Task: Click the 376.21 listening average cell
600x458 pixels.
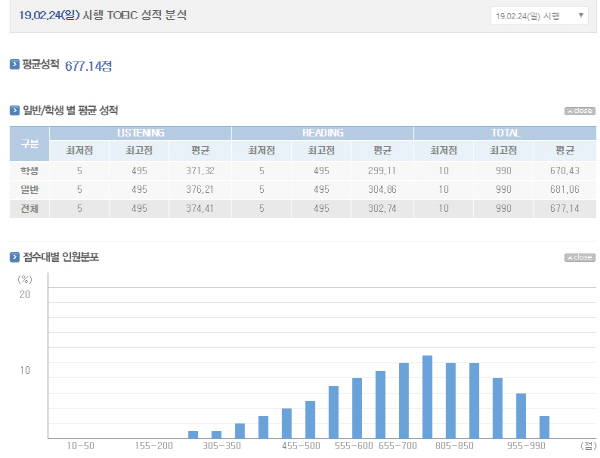Action: (200, 189)
